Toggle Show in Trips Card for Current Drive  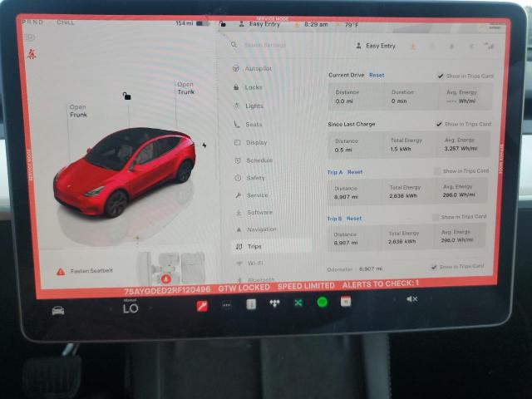tap(441, 76)
